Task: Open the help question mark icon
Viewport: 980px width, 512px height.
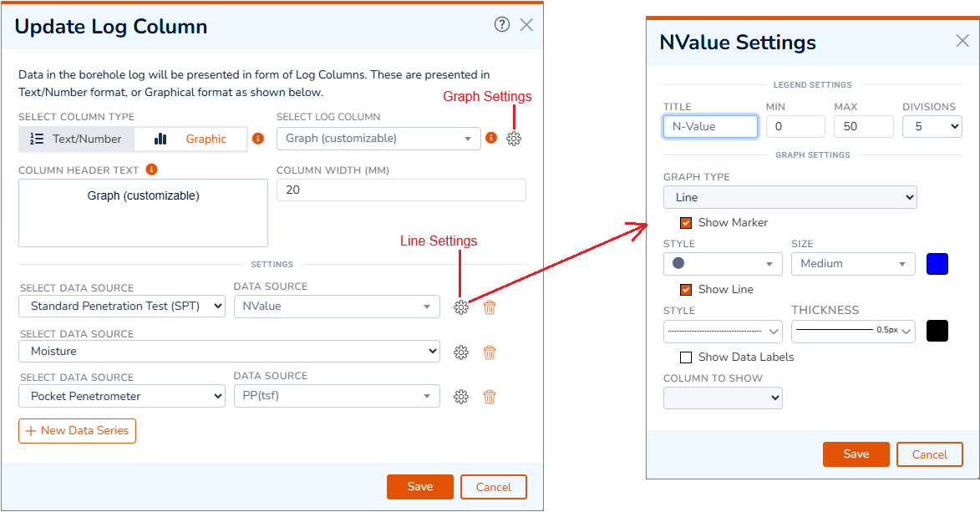Action: point(501,25)
